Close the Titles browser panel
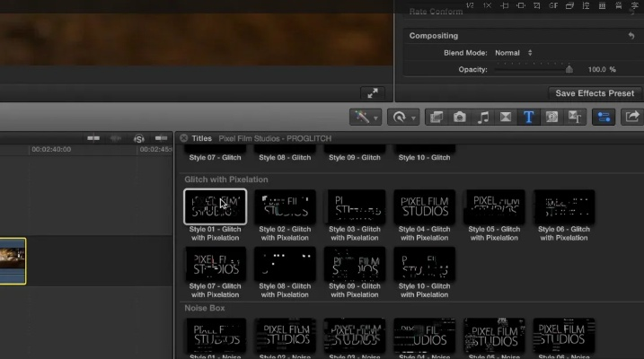 coord(183,138)
